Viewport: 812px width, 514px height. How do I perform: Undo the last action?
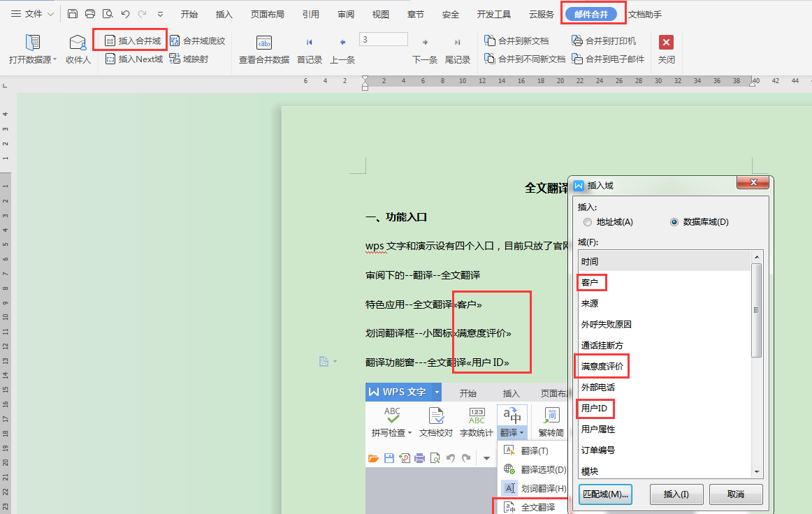coord(125,14)
